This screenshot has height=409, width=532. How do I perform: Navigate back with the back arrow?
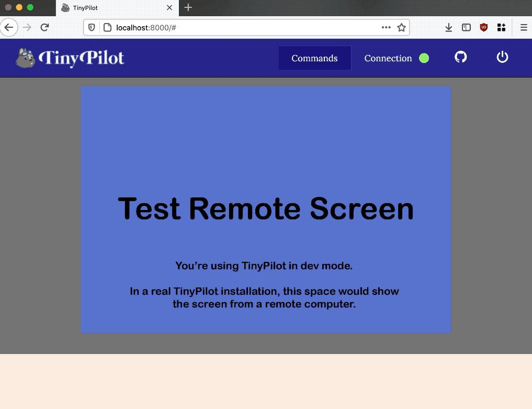tap(9, 27)
